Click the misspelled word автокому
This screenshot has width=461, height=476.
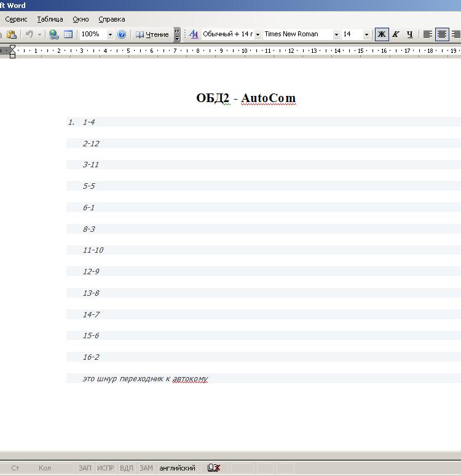[x=191, y=379]
